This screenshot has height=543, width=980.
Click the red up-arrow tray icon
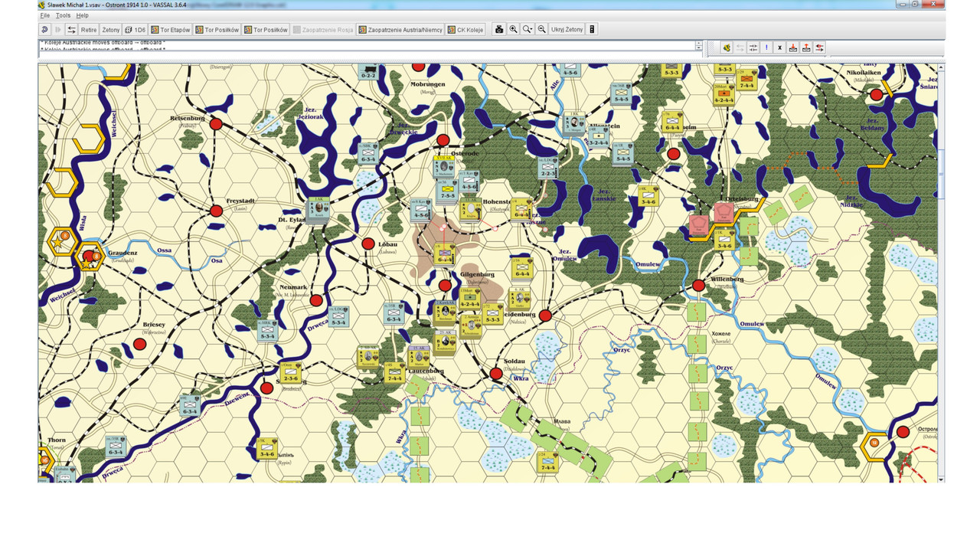pos(806,47)
